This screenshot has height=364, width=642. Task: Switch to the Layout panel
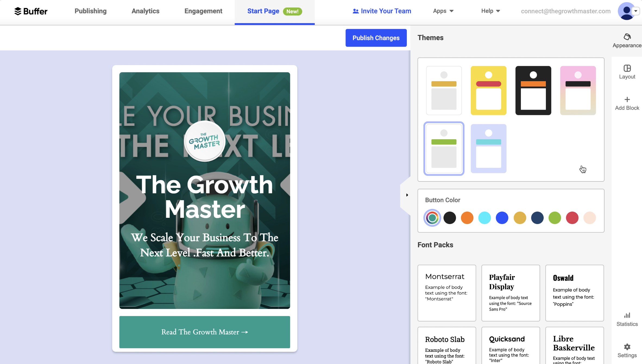click(627, 71)
